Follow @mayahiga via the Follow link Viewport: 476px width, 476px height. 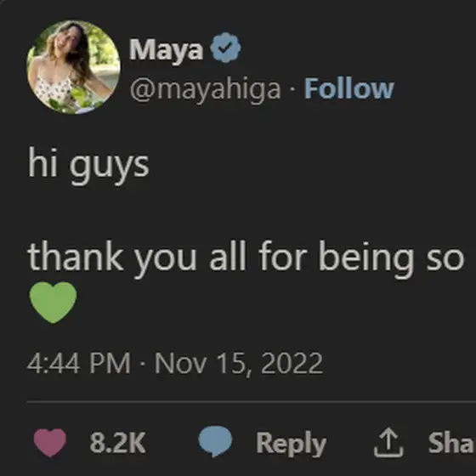349,88
